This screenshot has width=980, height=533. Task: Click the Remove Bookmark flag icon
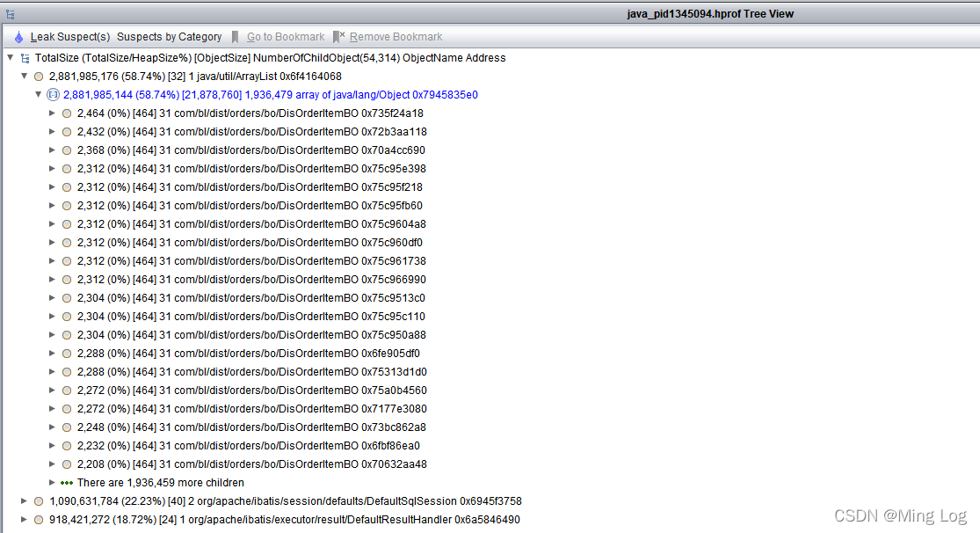tap(338, 37)
